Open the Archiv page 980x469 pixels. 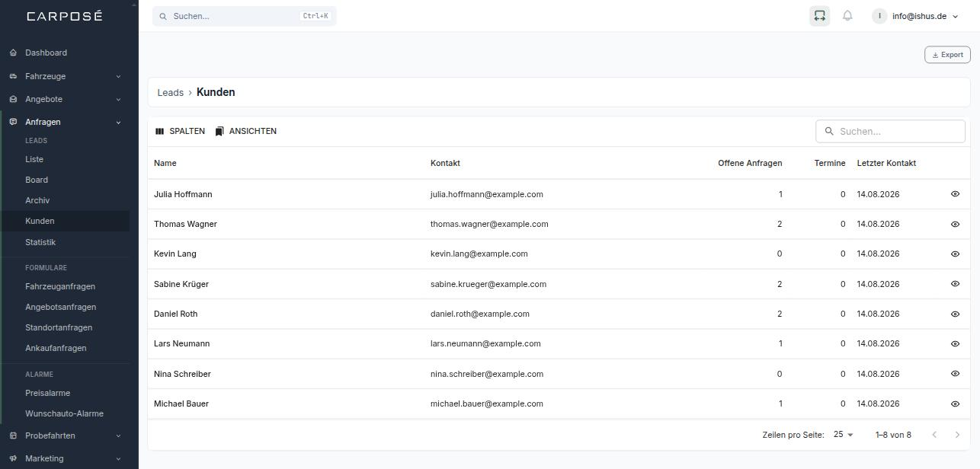coord(37,200)
